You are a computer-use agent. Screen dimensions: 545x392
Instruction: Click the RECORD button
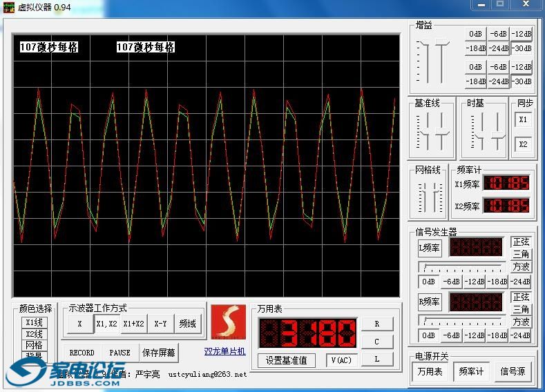pos(82,353)
